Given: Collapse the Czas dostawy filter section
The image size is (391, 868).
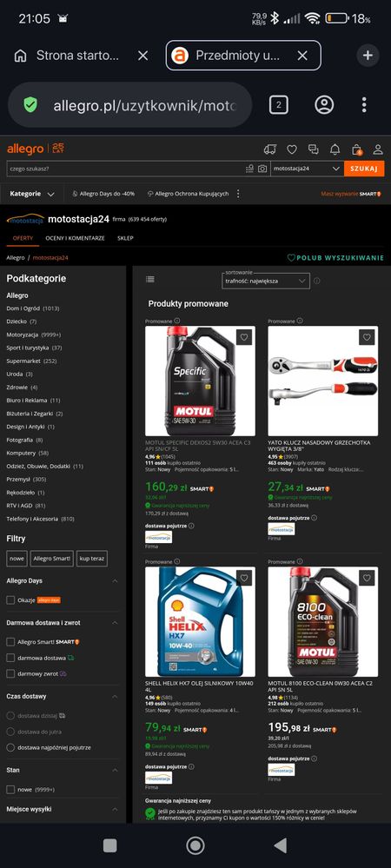Looking at the screenshot, I should pyautogui.click(x=115, y=696).
